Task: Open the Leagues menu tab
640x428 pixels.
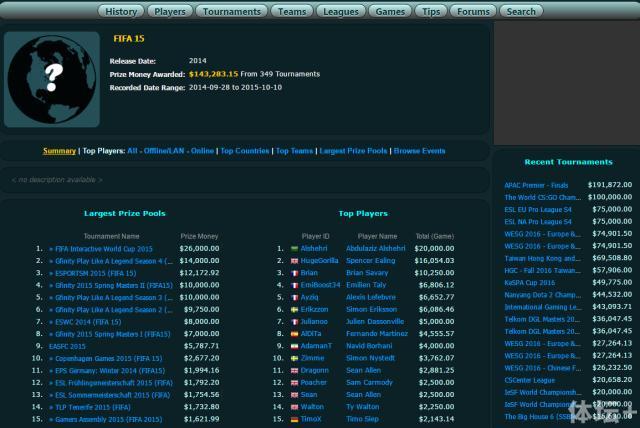Action: pyautogui.click(x=341, y=11)
